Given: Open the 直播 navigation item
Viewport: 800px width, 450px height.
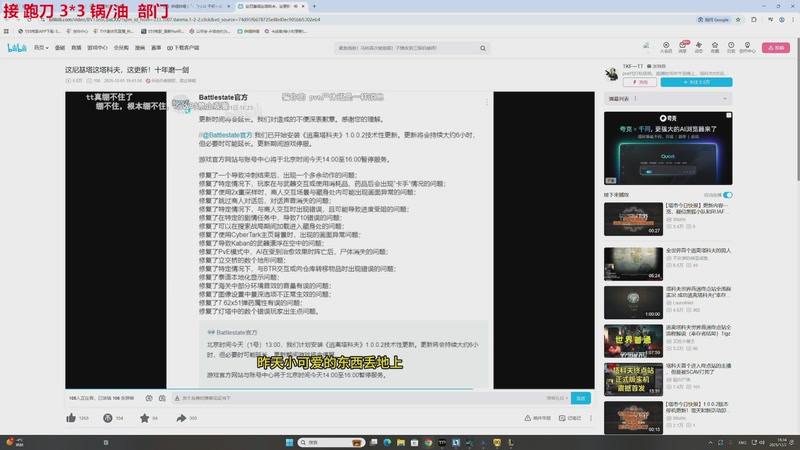Looking at the screenshot, I should 76,48.
